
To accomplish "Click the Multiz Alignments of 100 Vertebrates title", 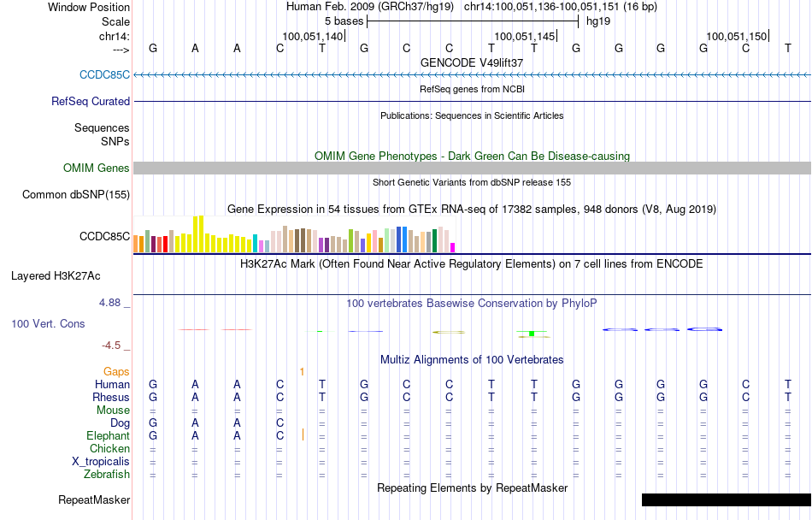I will click(x=472, y=359).
